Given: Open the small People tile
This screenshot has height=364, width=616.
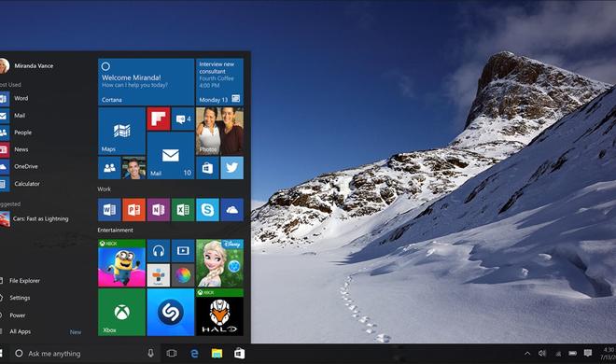Looking at the screenshot, I should [109, 168].
